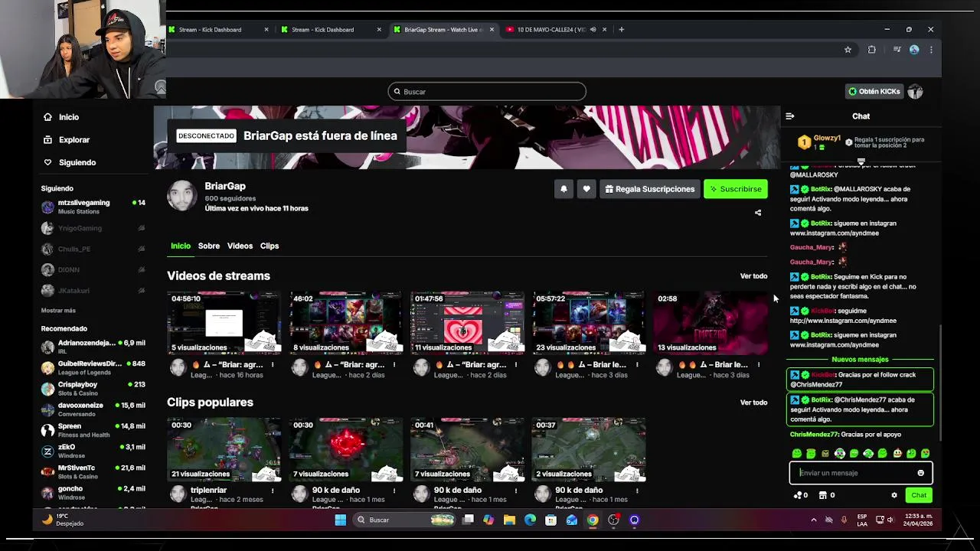Switch to the Sobre channel tab

coord(209,246)
